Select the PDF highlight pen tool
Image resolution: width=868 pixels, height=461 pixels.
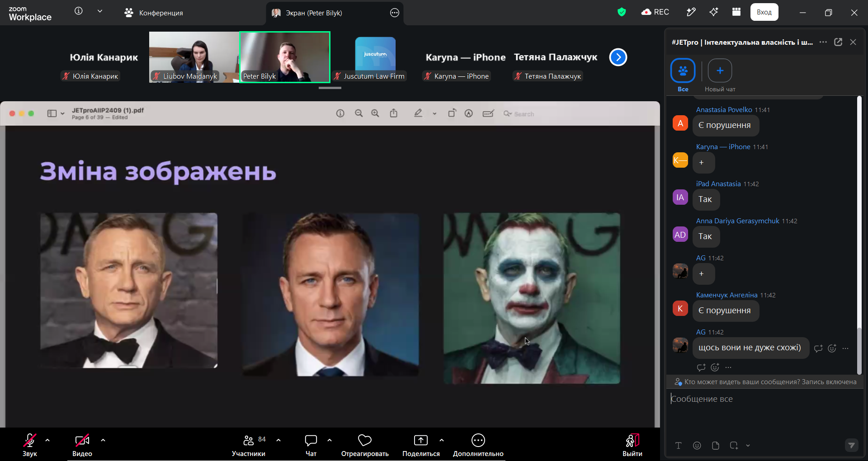coord(418,113)
